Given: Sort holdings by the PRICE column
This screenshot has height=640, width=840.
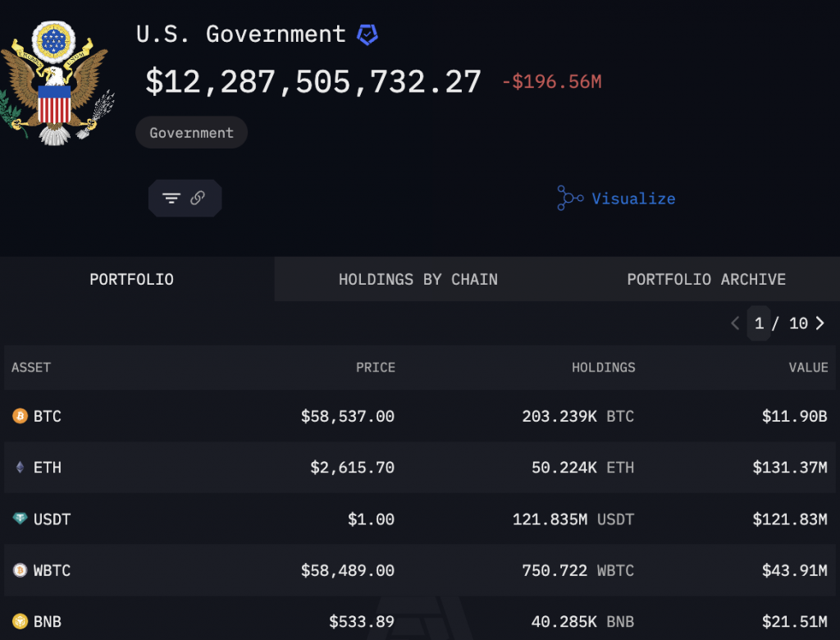Looking at the screenshot, I should (x=376, y=368).
